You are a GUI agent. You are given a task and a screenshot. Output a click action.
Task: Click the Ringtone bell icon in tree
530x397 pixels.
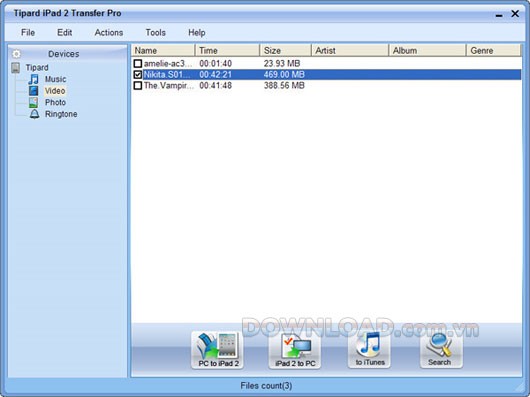pos(34,114)
